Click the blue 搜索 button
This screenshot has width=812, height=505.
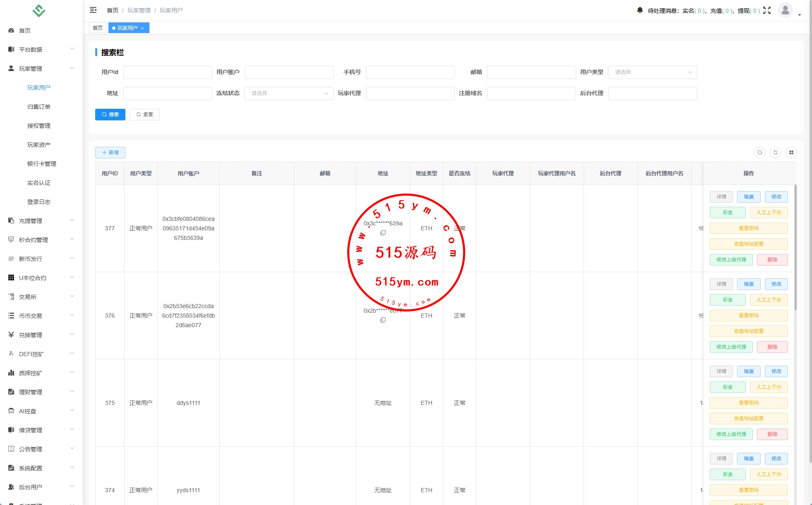(110, 115)
